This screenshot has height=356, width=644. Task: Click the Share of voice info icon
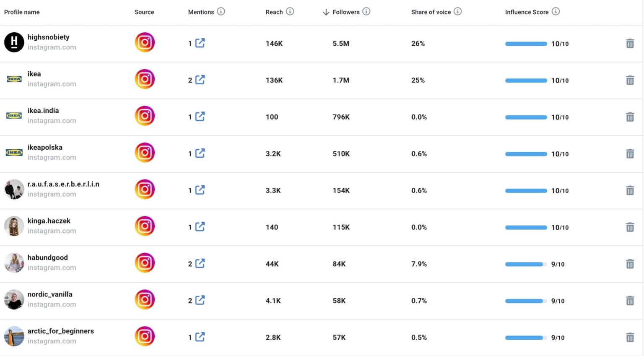coord(457,12)
